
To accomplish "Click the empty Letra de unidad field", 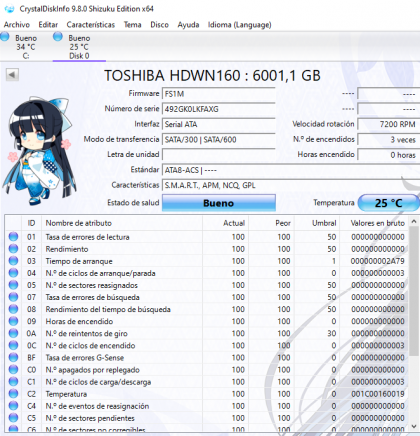I will click(219, 155).
